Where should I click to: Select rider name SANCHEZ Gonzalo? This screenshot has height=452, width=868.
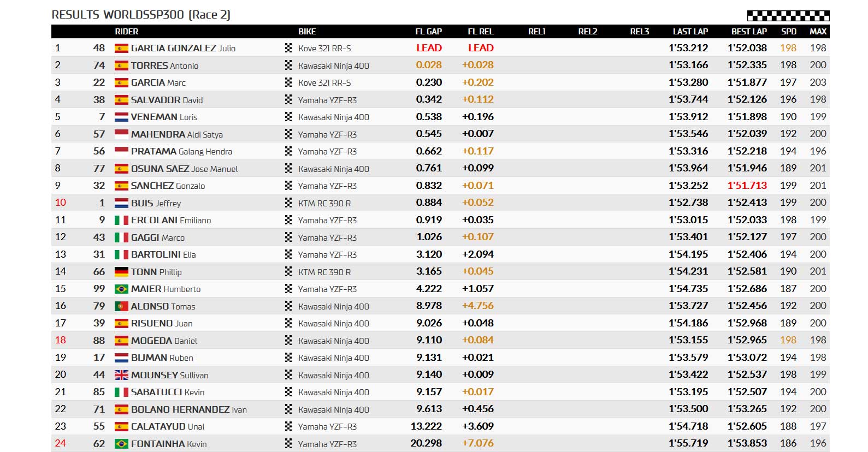pyautogui.click(x=168, y=186)
